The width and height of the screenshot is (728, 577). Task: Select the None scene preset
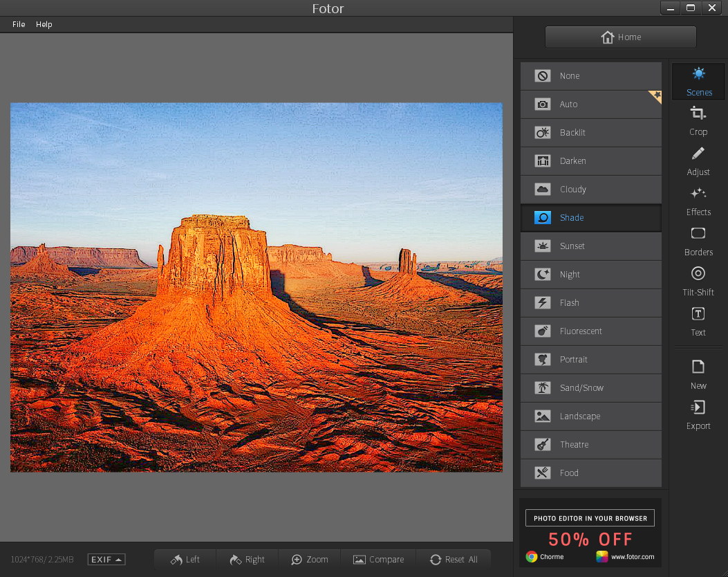590,75
